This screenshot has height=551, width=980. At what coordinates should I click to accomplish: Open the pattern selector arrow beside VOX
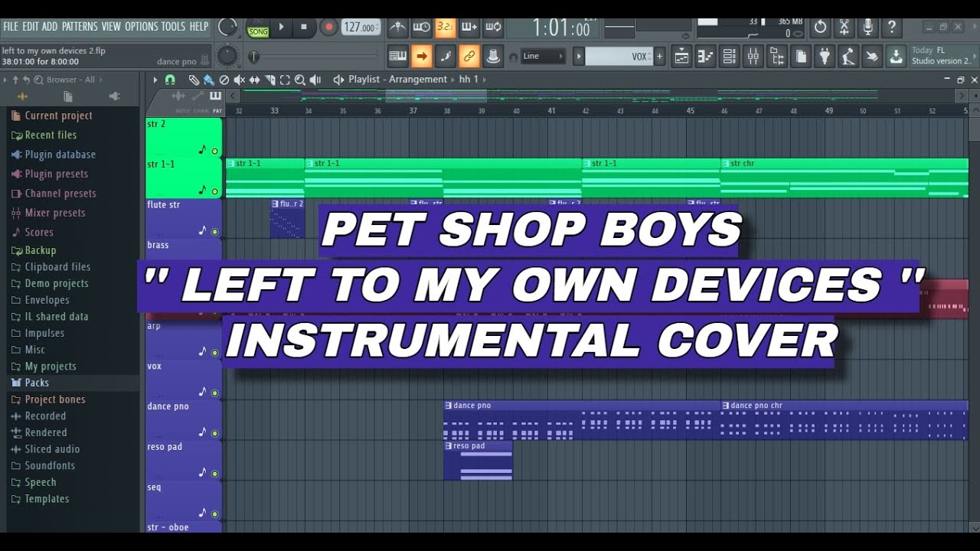pyautogui.click(x=579, y=57)
